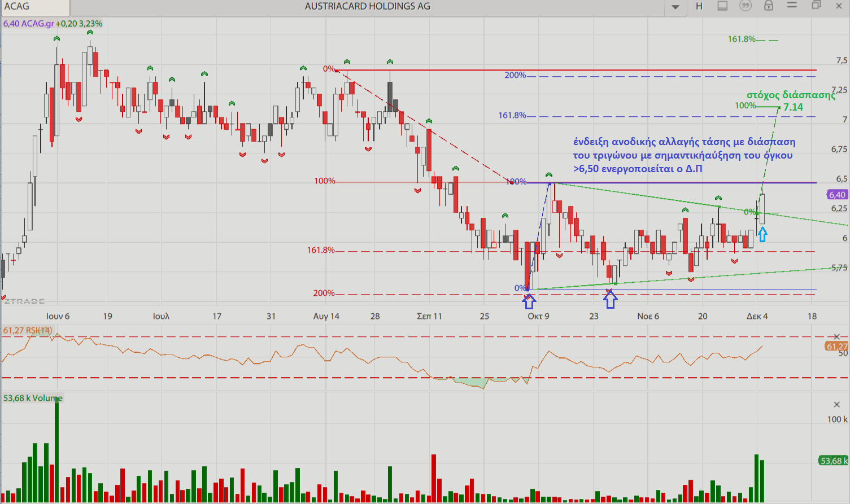Click the restore window icon
Screen dimensions: 850x504
point(816,5)
